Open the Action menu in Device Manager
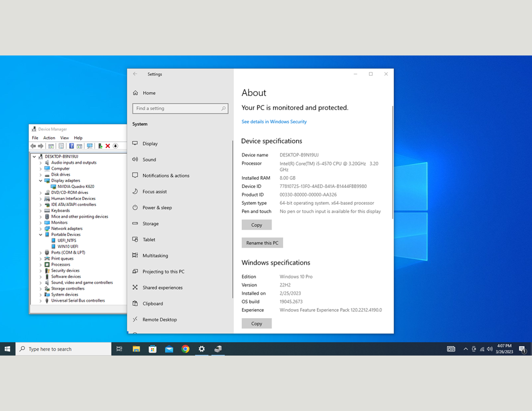This screenshot has height=411, width=532. pos(49,138)
